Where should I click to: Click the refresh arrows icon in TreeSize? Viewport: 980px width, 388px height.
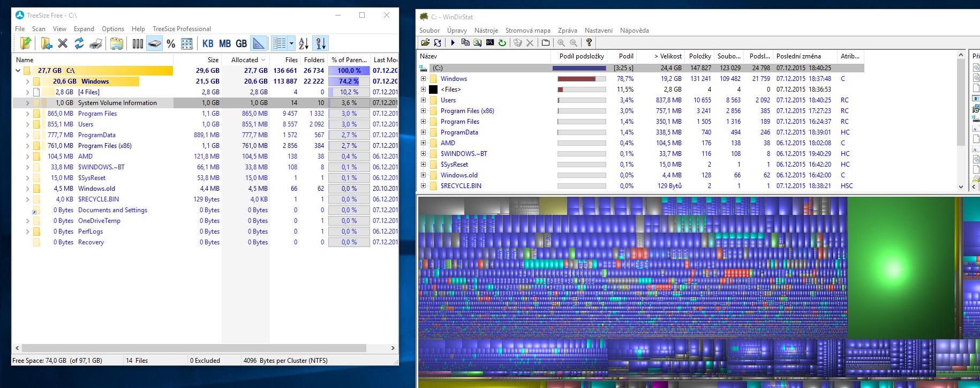point(79,43)
